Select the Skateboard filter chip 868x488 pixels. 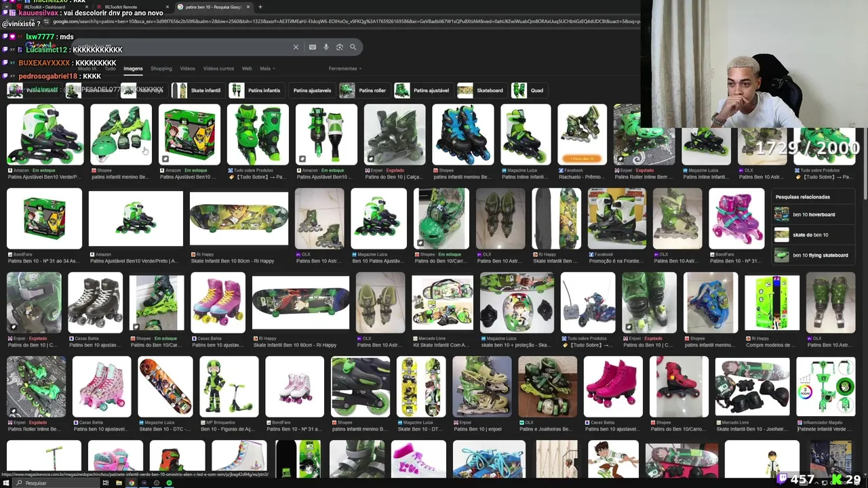pyautogui.click(x=481, y=90)
